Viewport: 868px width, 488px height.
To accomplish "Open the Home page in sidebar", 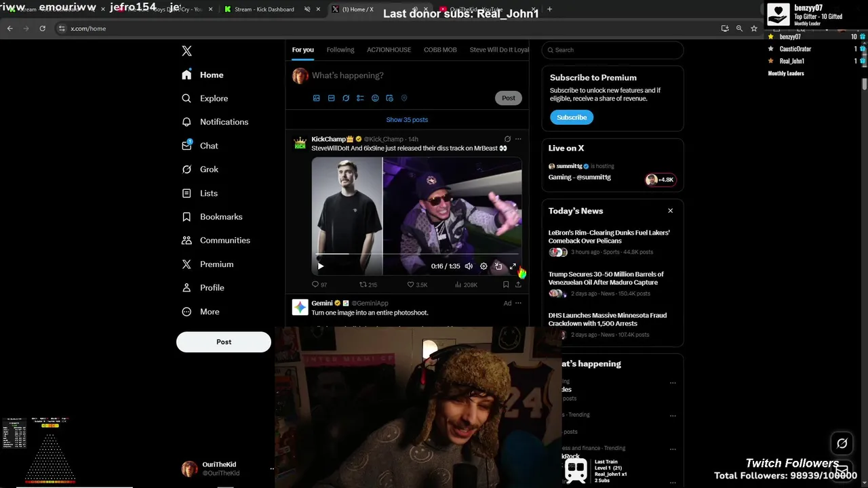I will [x=203, y=75].
